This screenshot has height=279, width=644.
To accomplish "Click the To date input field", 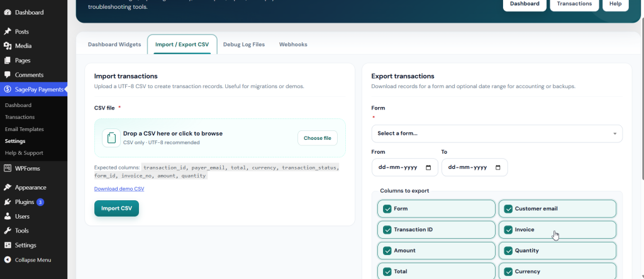I will (474, 168).
